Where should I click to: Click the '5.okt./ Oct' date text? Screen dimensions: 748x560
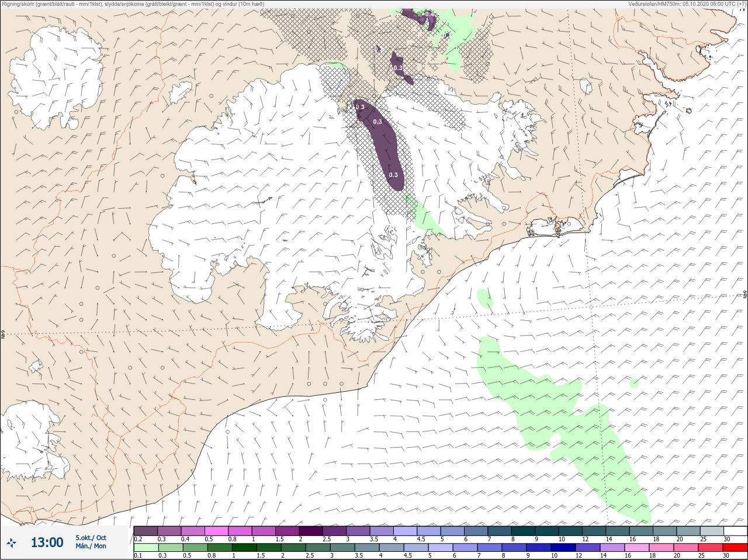pyautogui.click(x=91, y=538)
